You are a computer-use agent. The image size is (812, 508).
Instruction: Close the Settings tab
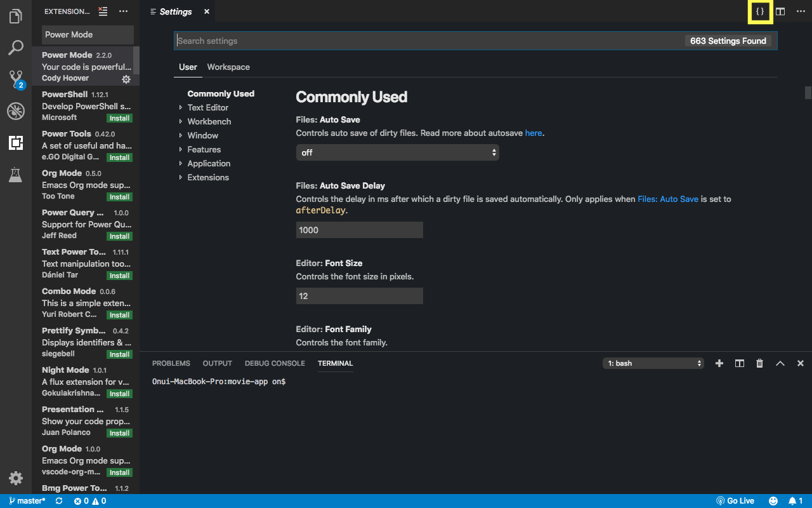click(206, 11)
